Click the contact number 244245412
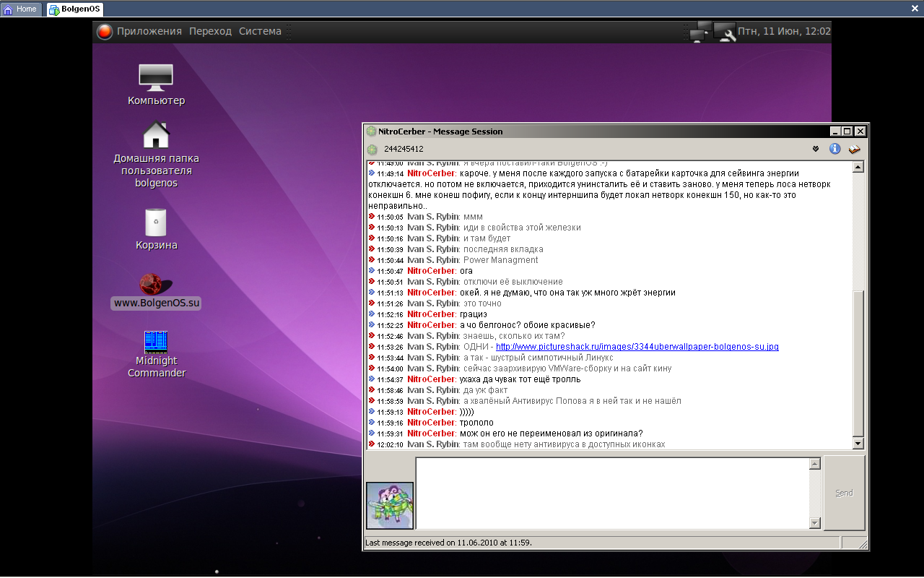This screenshot has height=578, width=924. [x=404, y=149]
